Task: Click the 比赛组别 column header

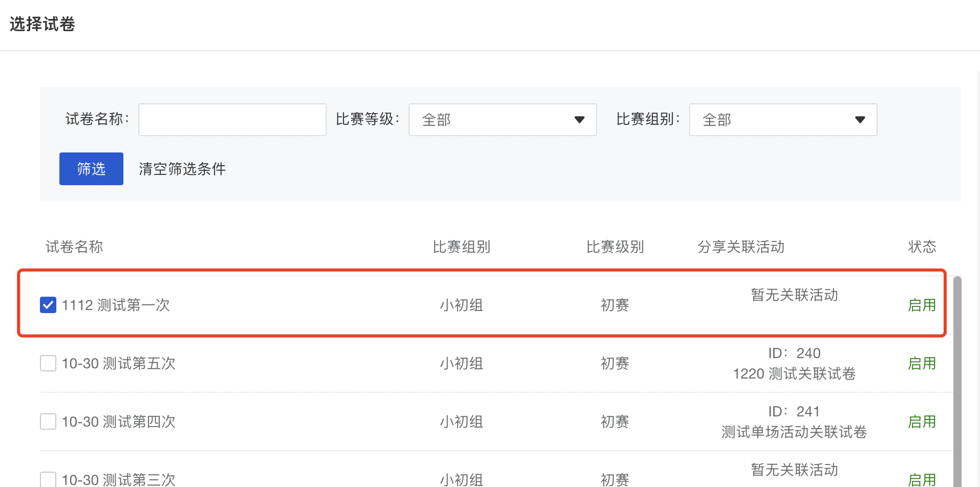Action: coord(461,247)
